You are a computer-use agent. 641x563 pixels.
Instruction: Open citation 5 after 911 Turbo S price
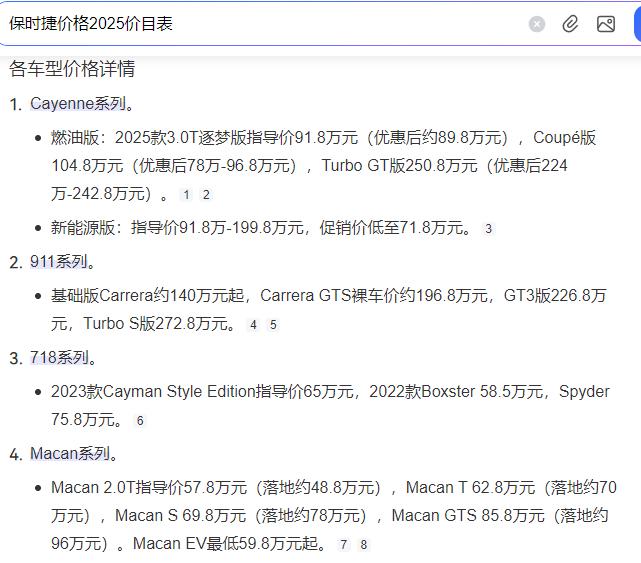pyautogui.click(x=273, y=325)
